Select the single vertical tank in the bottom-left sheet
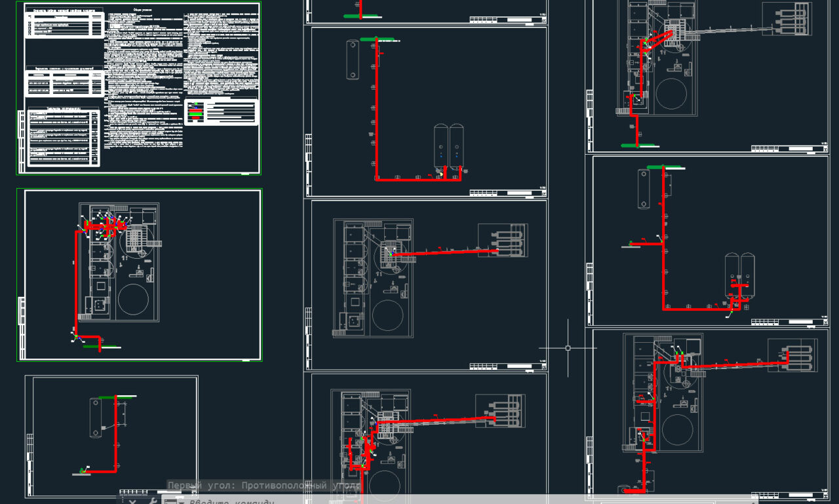Viewport: 839px width, 504px height. [97, 417]
